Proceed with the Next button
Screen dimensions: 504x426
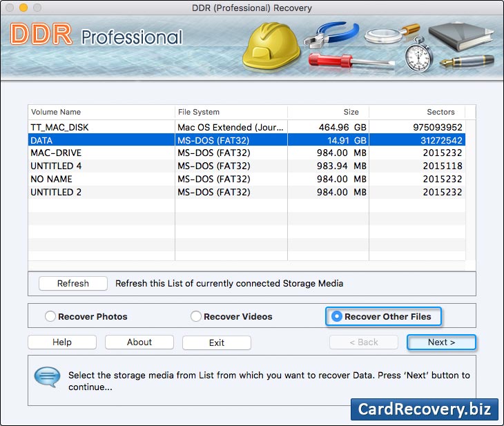tap(441, 342)
